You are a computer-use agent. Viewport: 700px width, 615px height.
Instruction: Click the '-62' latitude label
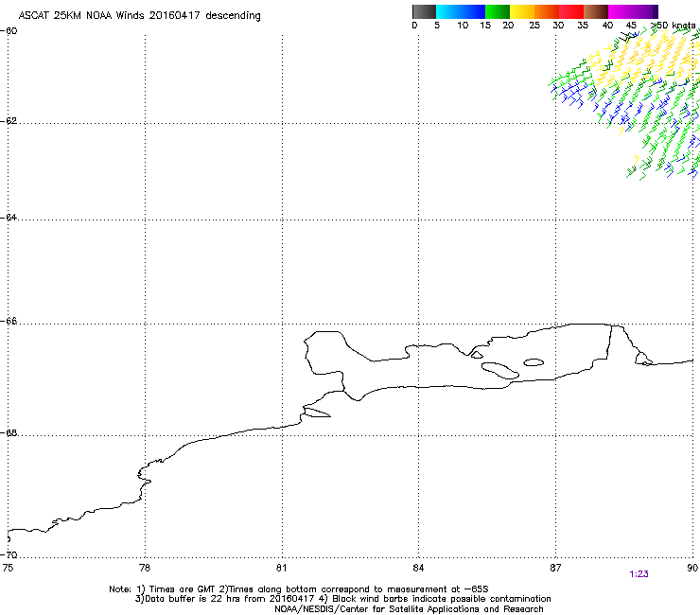coord(9,121)
